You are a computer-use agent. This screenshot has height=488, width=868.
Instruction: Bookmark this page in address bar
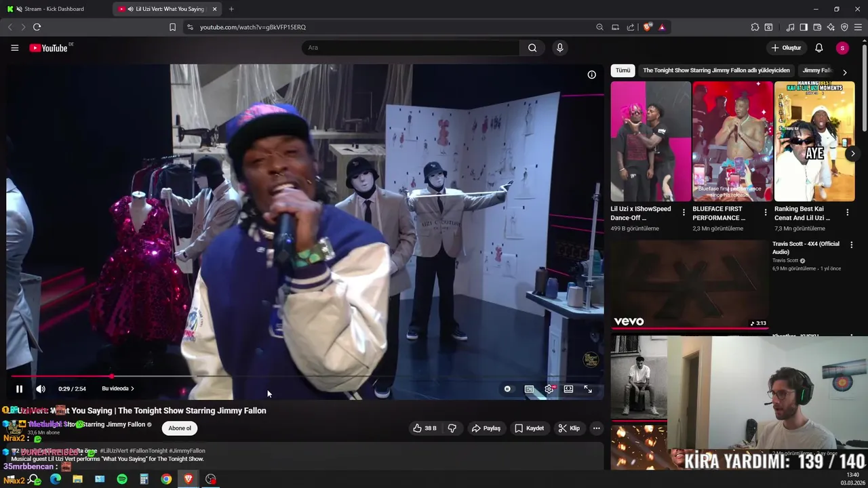(172, 27)
